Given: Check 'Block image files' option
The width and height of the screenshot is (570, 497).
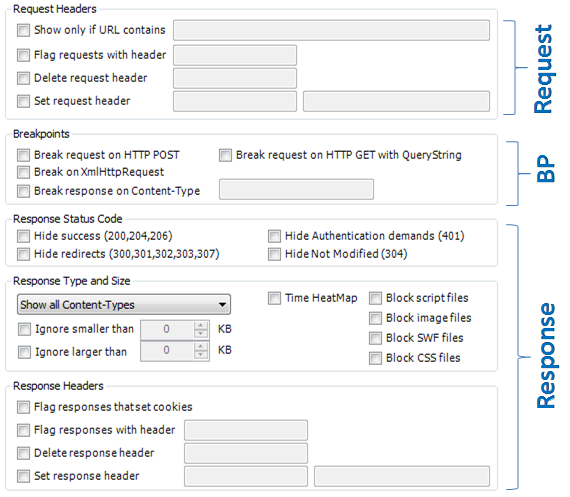Looking at the screenshot, I should click(375, 318).
